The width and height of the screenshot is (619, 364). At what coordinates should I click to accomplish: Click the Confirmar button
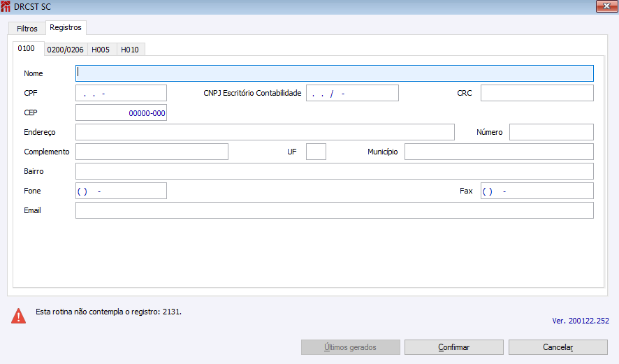tap(454, 347)
